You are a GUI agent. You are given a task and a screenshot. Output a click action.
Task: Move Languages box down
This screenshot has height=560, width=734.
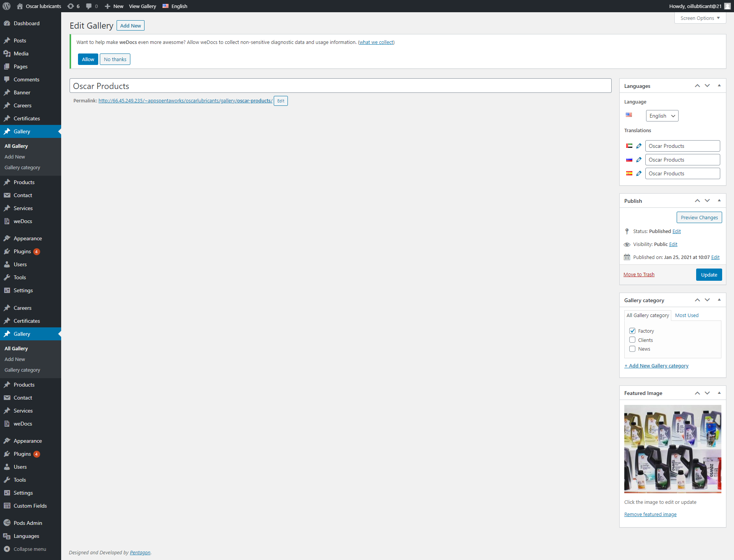(x=707, y=86)
